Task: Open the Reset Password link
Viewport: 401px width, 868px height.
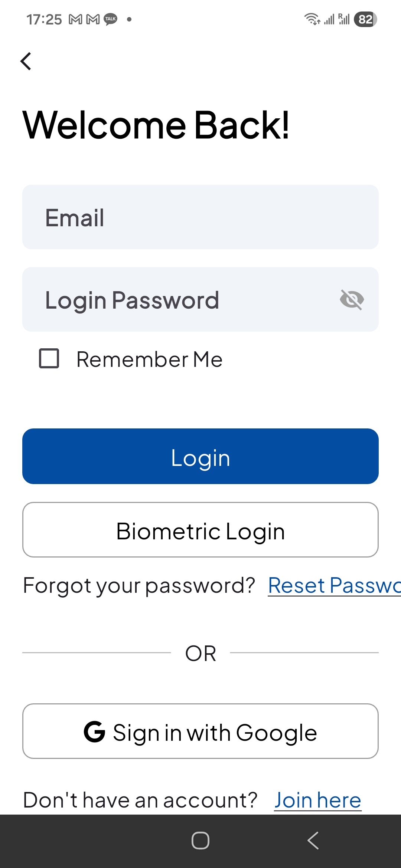Action: 334,585
